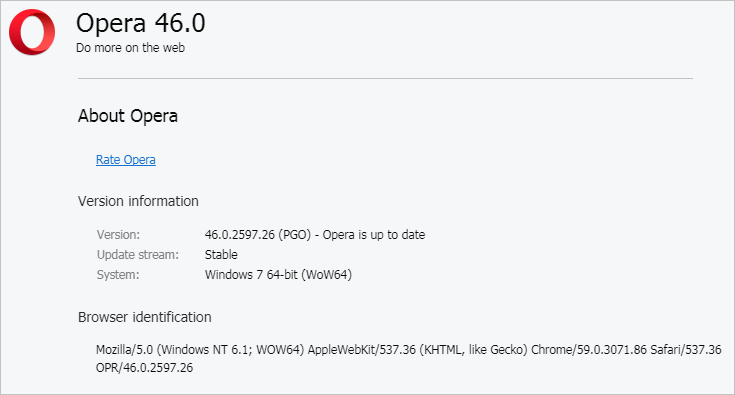The height and width of the screenshot is (395, 735).
Task: Click the red Opera logo
Action: coord(32,32)
